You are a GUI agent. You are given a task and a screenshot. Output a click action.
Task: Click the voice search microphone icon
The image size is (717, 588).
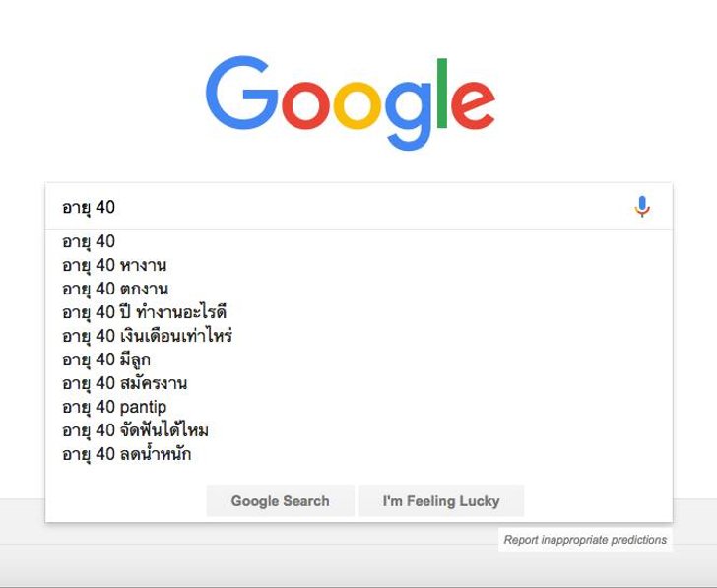642,207
